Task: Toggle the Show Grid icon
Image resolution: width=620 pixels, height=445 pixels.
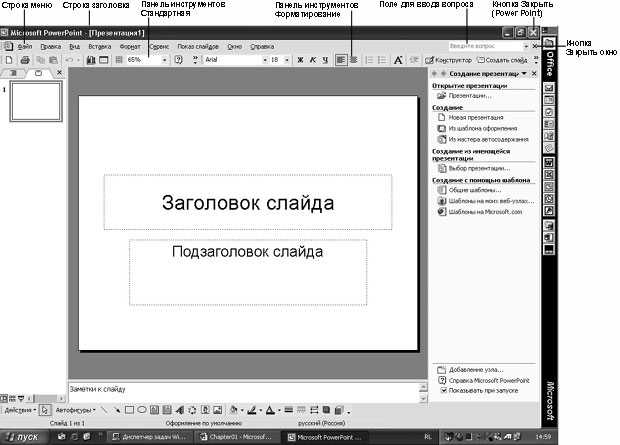Action: (x=119, y=60)
